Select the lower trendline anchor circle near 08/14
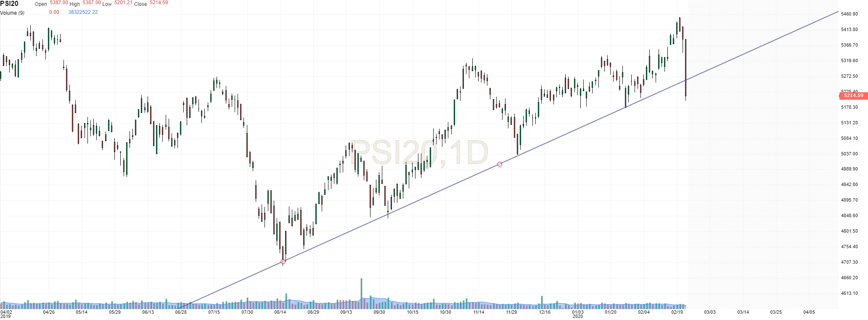 click(x=283, y=262)
